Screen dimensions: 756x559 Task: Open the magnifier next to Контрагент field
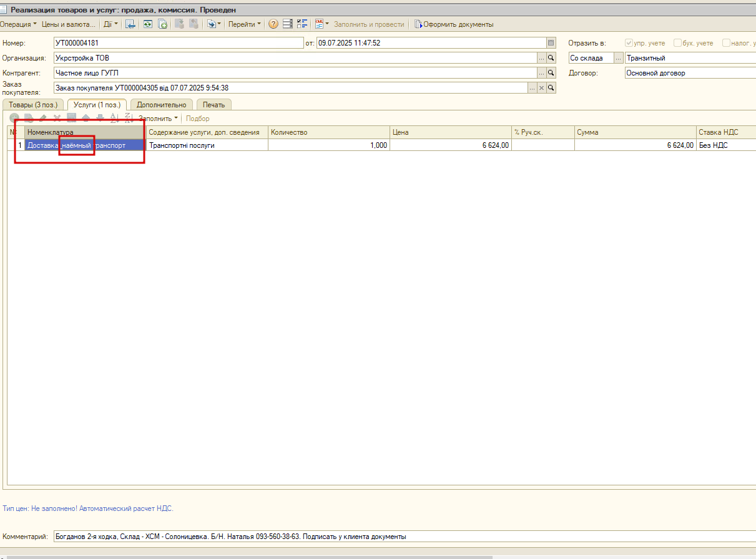pyautogui.click(x=551, y=73)
